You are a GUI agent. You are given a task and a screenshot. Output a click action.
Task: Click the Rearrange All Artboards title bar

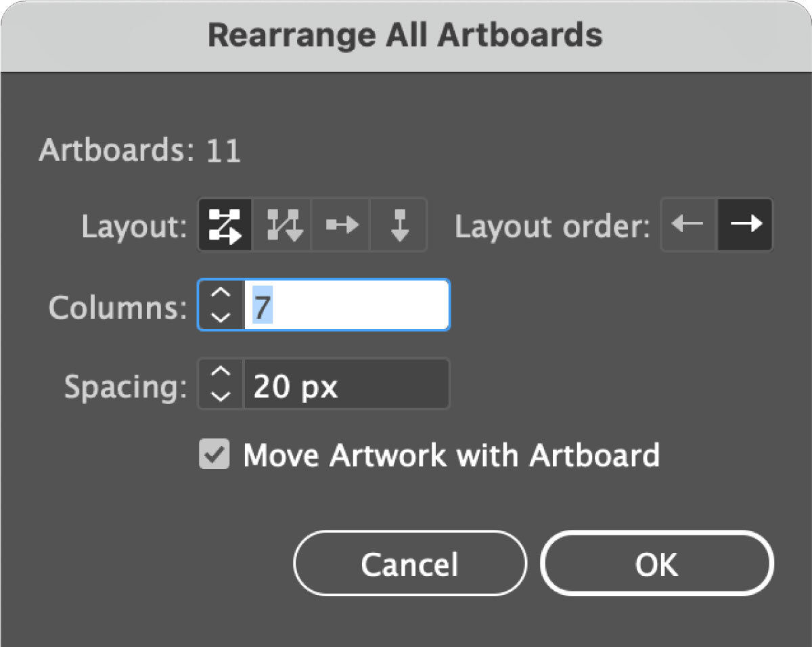point(406,35)
